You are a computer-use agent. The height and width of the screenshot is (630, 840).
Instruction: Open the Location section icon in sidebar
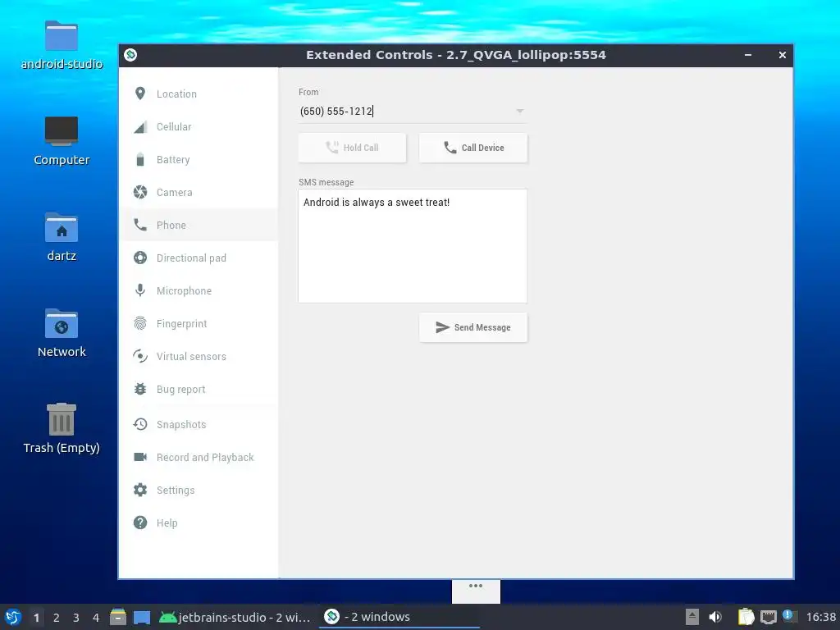139,94
